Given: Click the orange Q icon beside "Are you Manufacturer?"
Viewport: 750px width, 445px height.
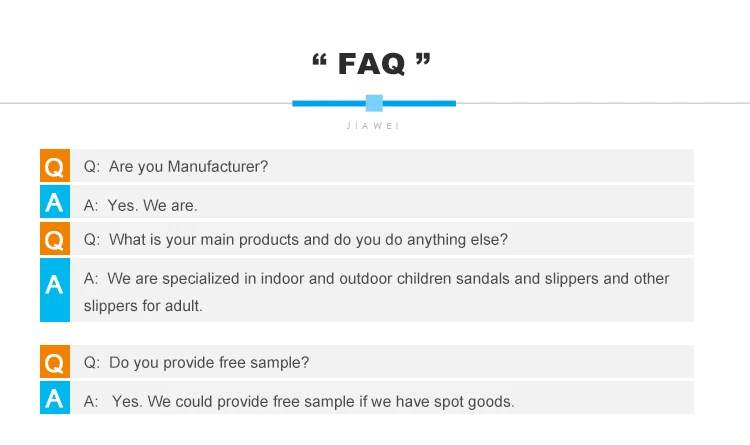Looking at the screenshot, I should click(55, 166).
